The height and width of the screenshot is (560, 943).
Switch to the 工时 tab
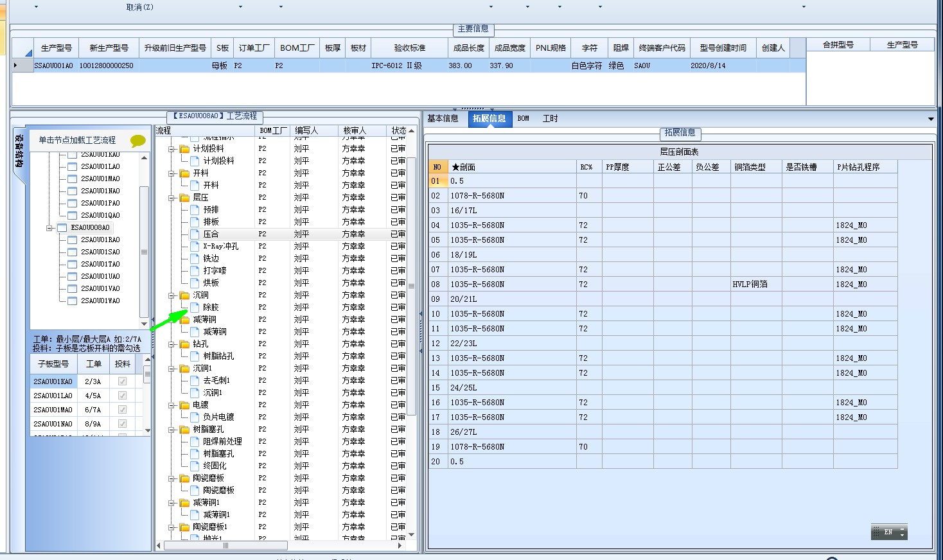click(x=551, y=119)
